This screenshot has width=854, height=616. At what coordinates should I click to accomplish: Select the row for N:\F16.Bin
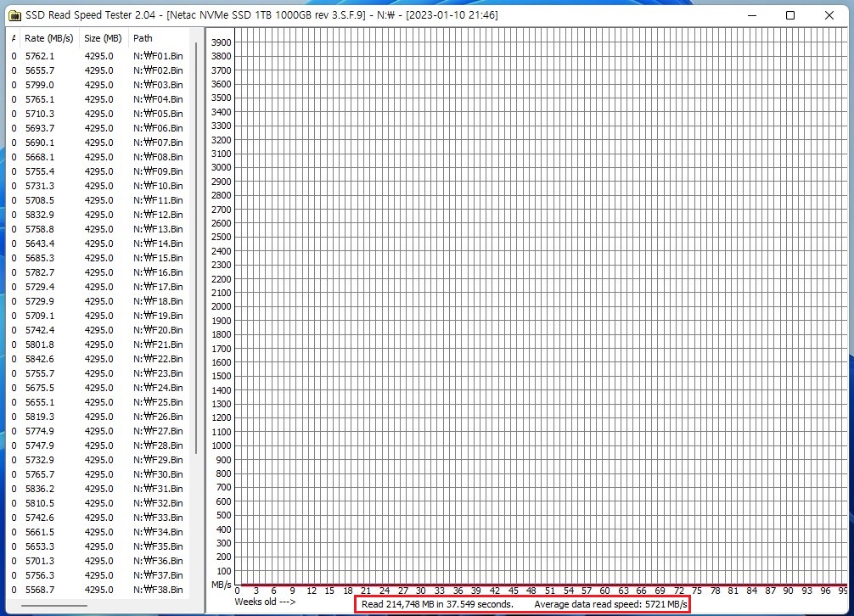coord(98,272)
